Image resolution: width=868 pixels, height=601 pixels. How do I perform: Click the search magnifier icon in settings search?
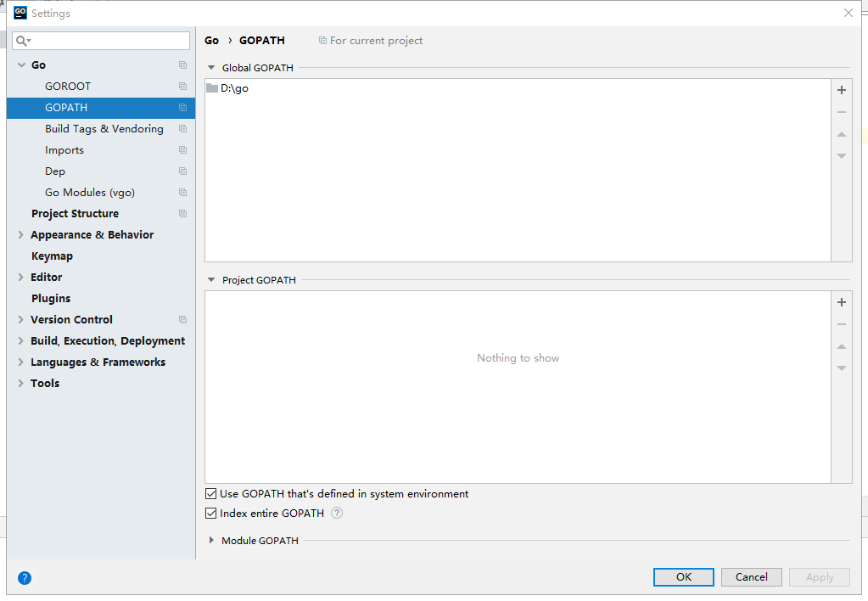coord(23,41)
